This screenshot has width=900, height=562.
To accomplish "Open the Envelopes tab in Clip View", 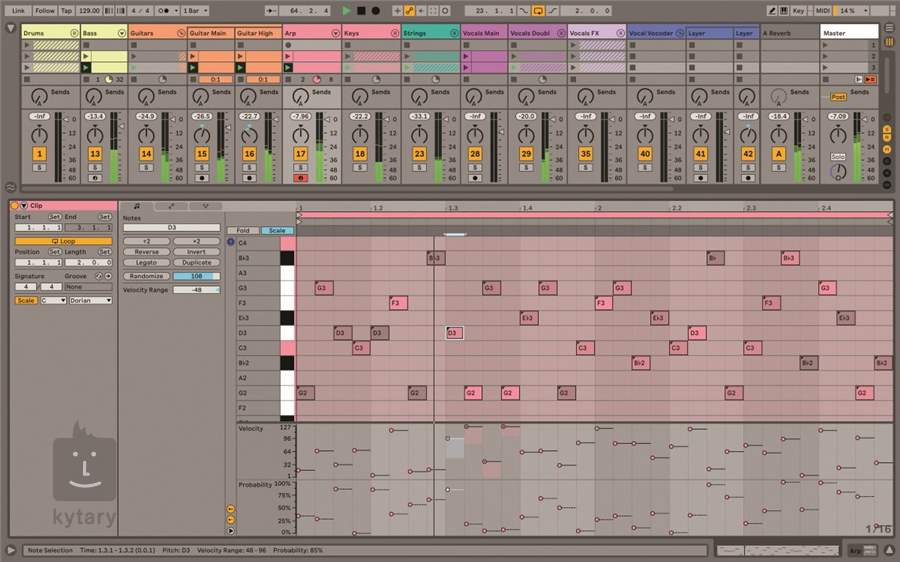I will coord(171,206).
